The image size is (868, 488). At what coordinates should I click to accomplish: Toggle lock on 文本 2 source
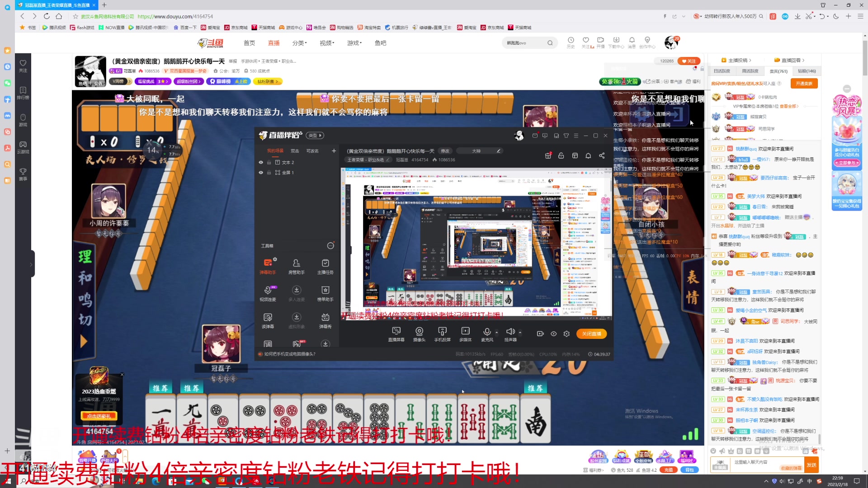[269, 162]
